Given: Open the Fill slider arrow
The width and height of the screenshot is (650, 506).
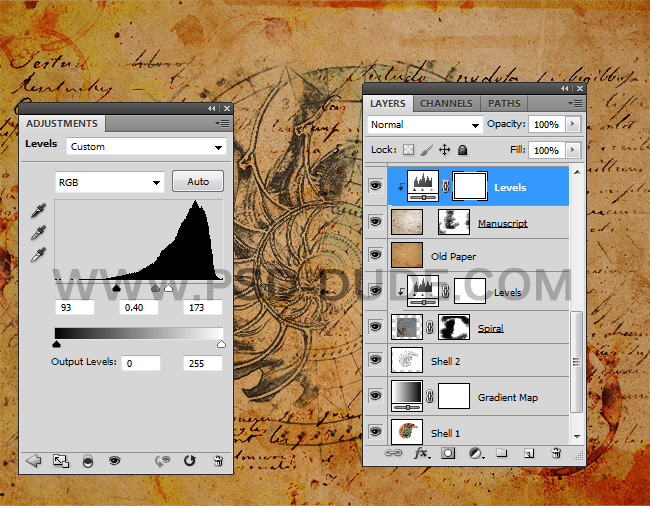Looking at the screenshot, I should click(x=573, y=150).
